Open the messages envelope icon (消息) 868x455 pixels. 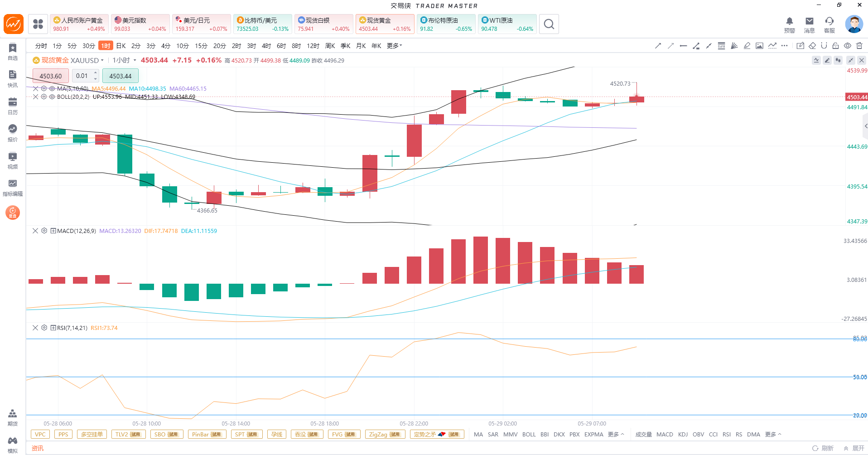coord(810,24)
